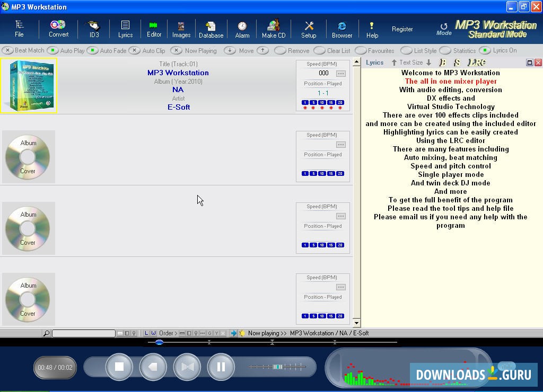Click the time display 00:48 / 00:02

(x=55, y=368)
